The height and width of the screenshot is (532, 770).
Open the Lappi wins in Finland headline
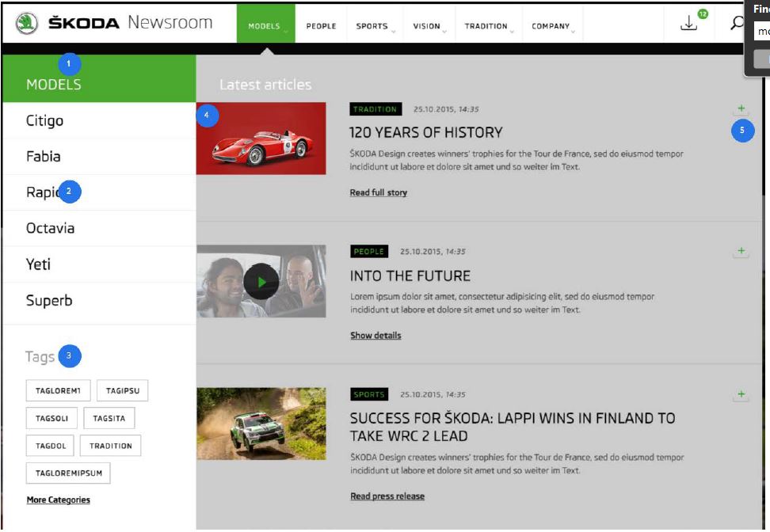coord(513,427)
